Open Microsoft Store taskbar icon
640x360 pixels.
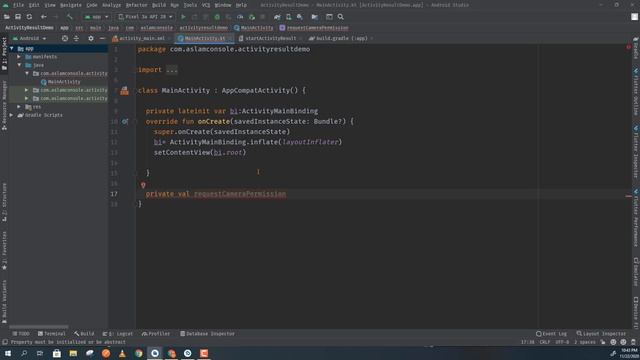[57, 353]
